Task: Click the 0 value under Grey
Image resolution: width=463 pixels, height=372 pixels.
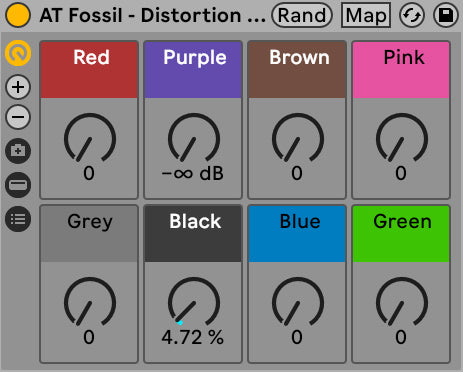Action: point(89,337)
